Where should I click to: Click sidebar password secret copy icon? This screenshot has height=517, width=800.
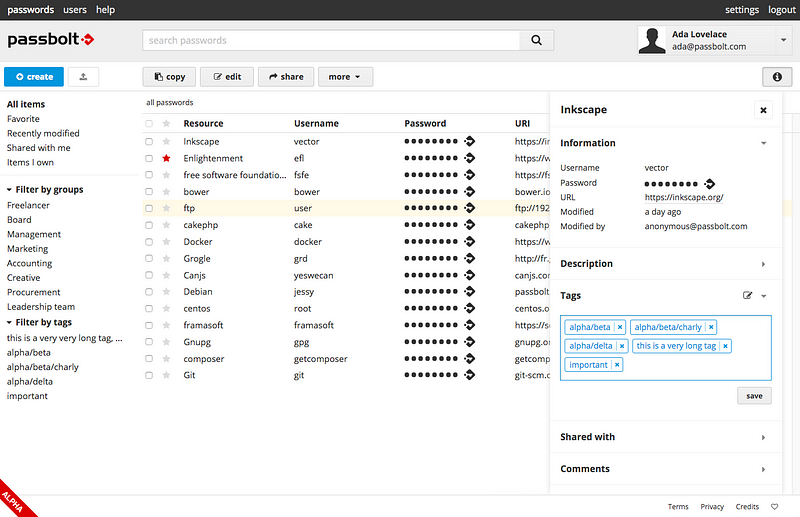point(710,184)
